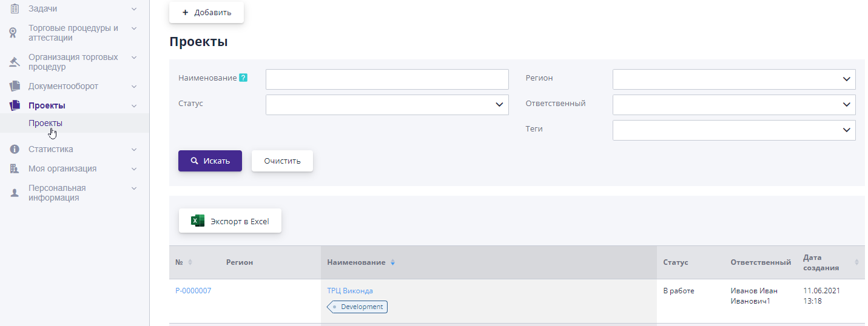Click the Задачи clipboard icon

pyautogui.click(x=15, y=8)
